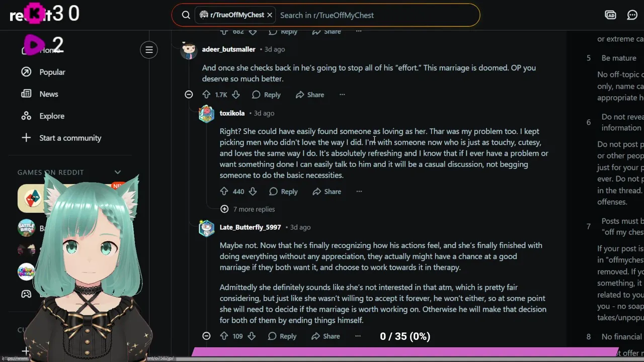Go to Explore in sidebar
Screen dimensions: 644x362
52,116
